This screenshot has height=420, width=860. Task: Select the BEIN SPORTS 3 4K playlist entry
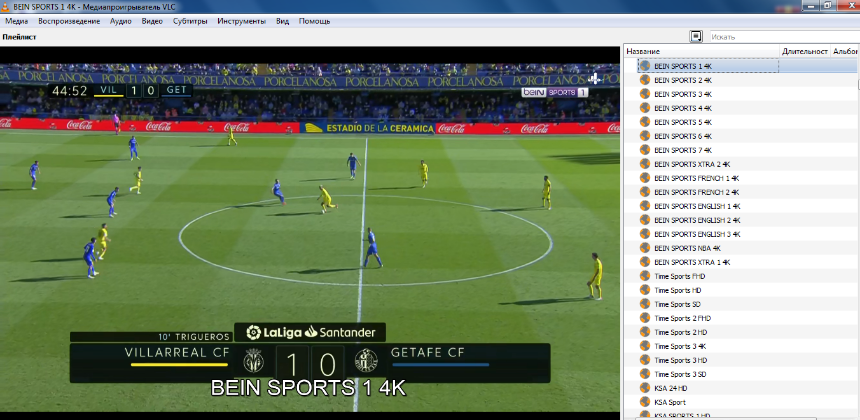point(683,94)
